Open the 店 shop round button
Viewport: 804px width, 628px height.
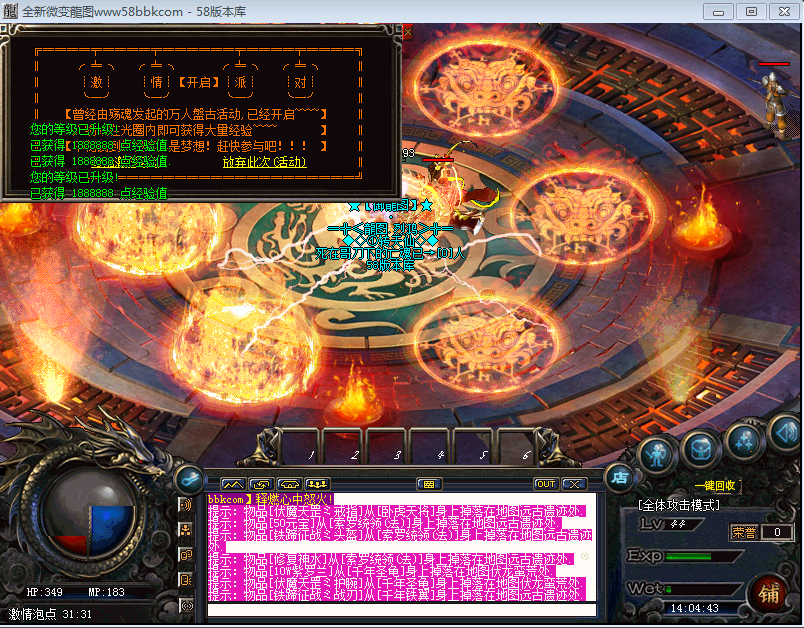pyautogui.click(x=619, y=478)
